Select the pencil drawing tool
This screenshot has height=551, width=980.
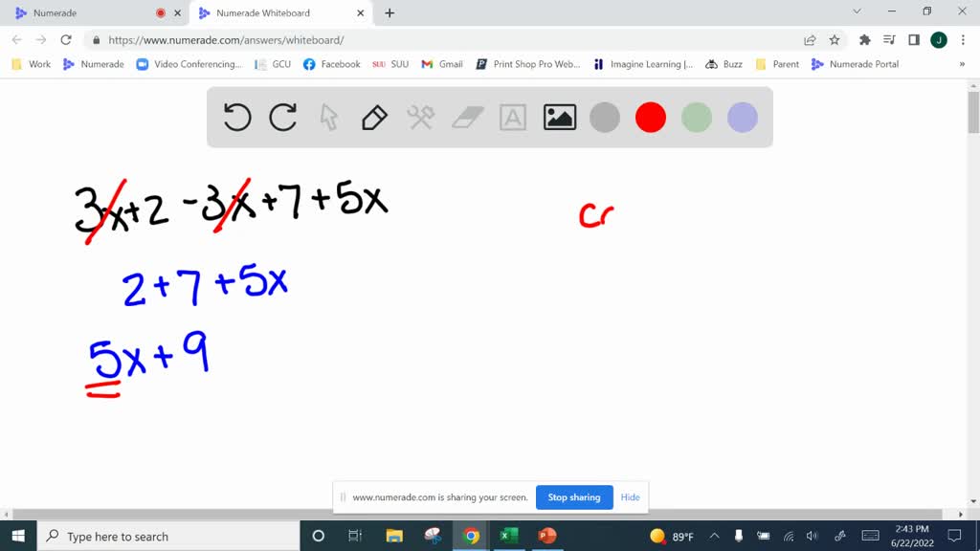[x=373, y=117]
